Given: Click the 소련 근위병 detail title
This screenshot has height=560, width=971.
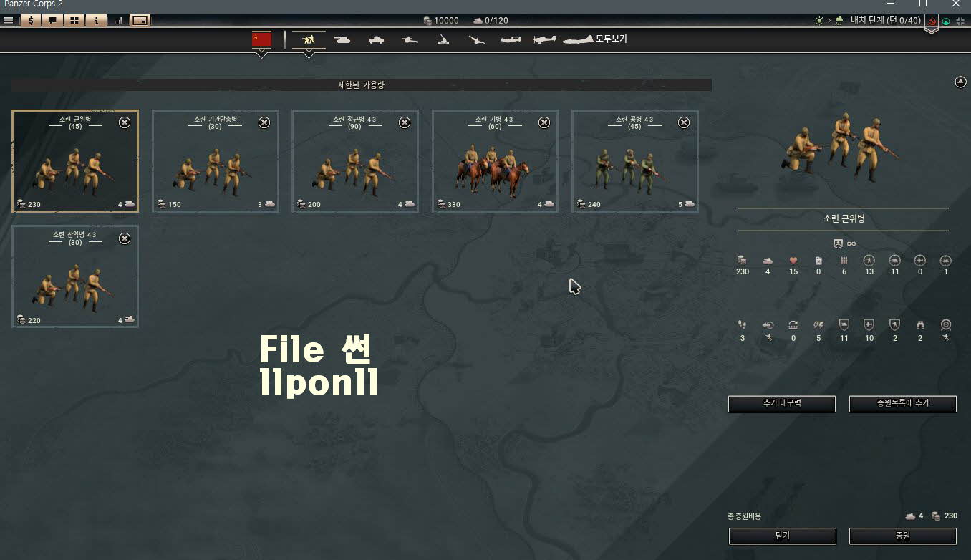Looking at the screenshot, I should (x=844, y=219).
